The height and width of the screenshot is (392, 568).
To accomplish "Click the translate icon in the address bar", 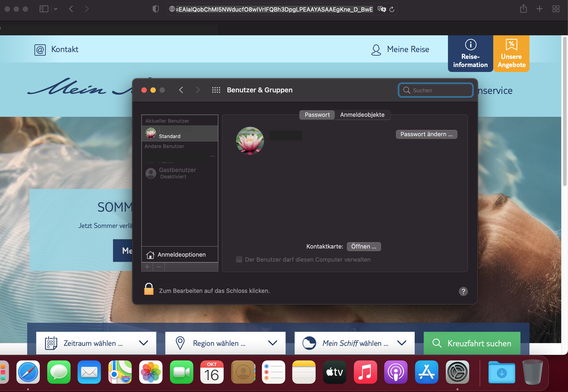I will tap(382, 9).
